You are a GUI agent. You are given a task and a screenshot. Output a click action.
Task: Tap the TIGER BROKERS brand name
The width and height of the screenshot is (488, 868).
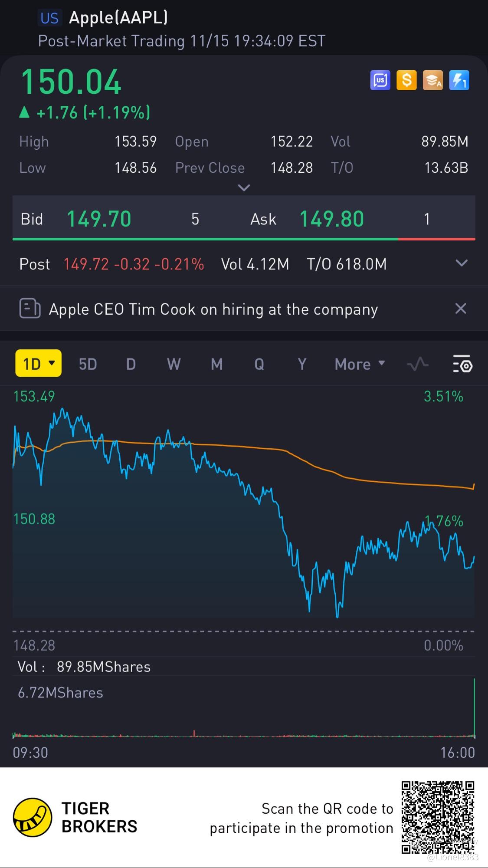[x=99, y=818]
